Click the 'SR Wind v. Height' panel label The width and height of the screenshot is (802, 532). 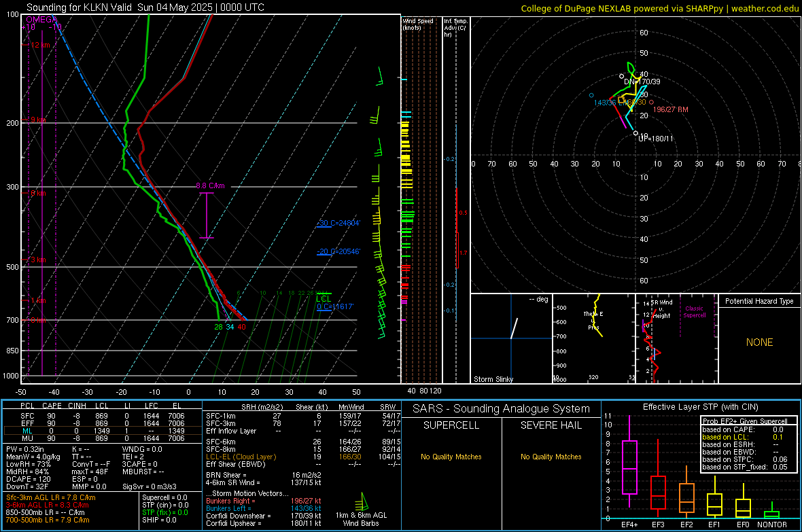[x=661, y=309]
